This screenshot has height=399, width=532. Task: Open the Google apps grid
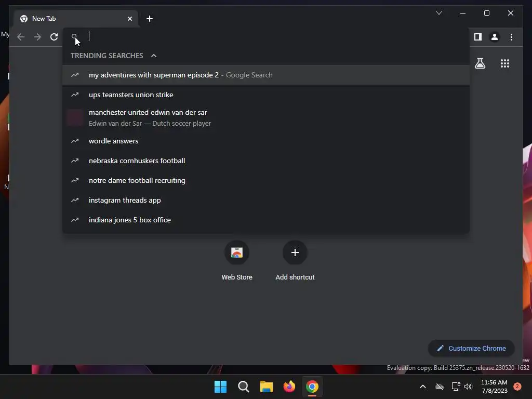(505, 63)
